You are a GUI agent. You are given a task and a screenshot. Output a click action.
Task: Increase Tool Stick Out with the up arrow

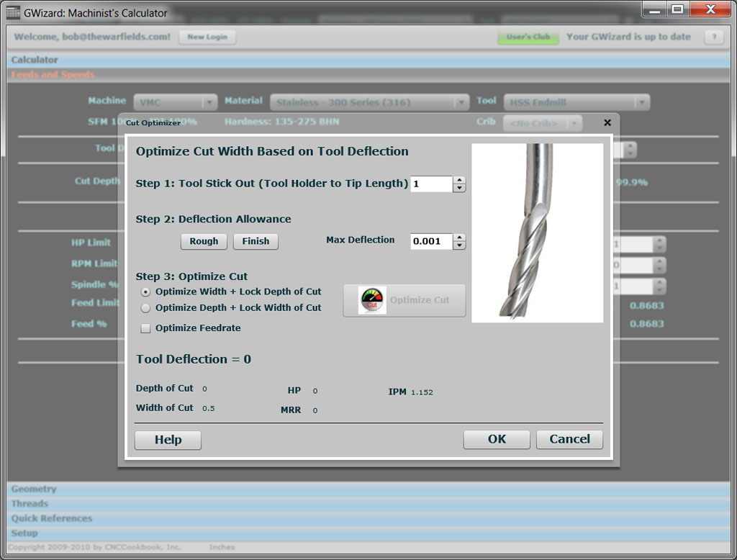click(x=458, y=180)
